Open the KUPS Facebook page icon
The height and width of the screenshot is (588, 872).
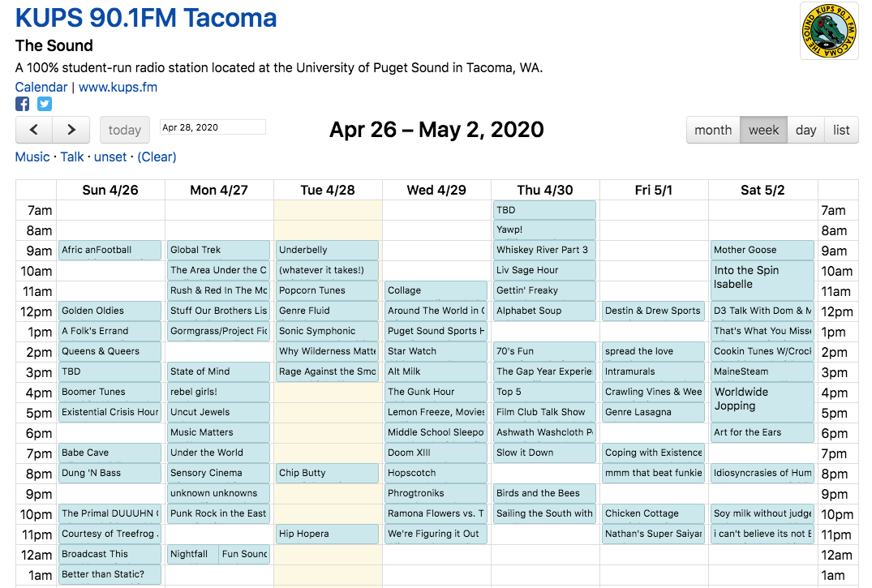(x=22, y=104)
